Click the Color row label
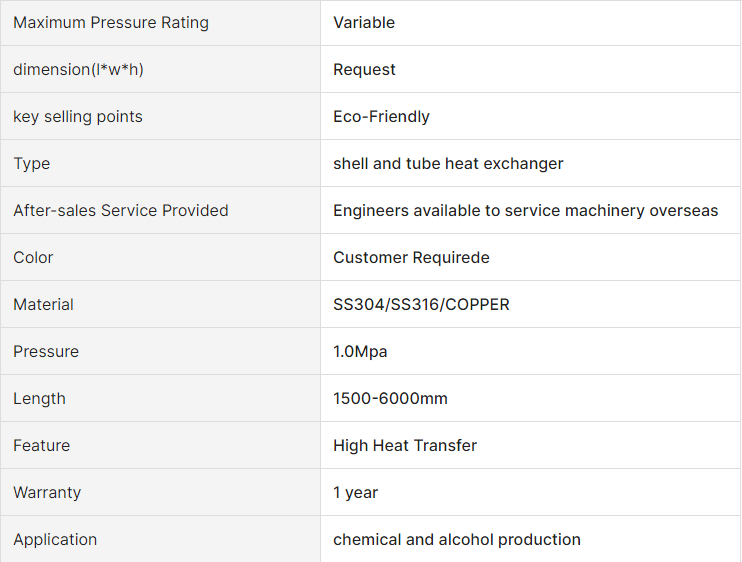Image resolution: width=742 pixels, height=562 pixels. point(33,257)
